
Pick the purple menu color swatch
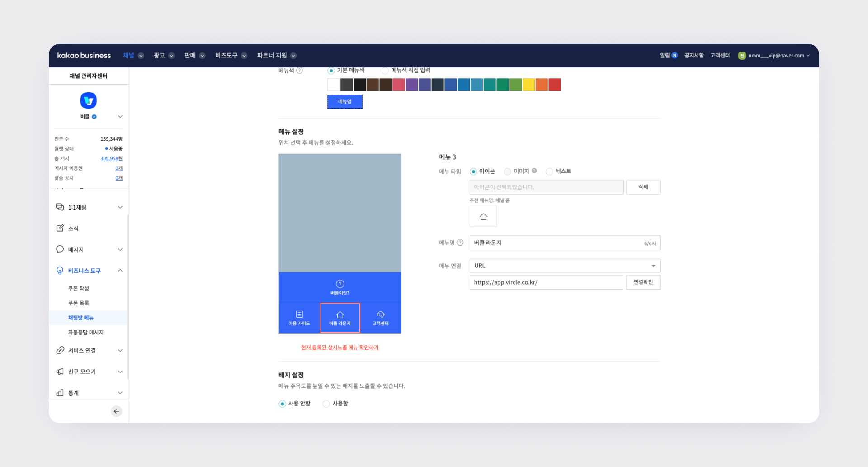(x=411, y=85)
